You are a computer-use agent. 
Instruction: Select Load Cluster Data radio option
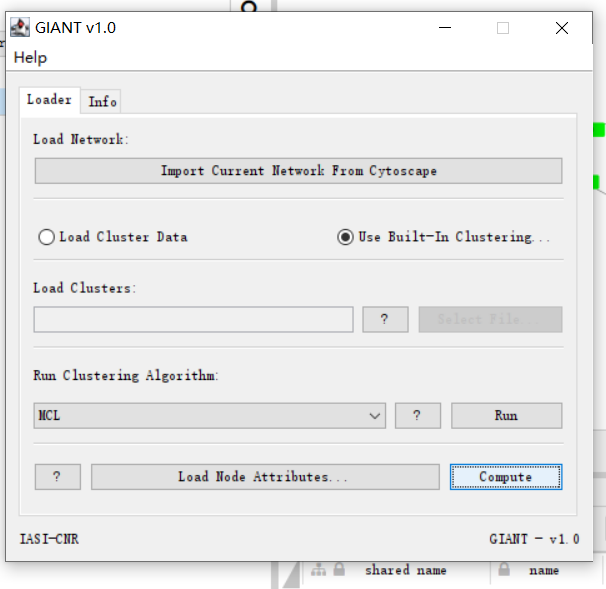tap(113, 237)
